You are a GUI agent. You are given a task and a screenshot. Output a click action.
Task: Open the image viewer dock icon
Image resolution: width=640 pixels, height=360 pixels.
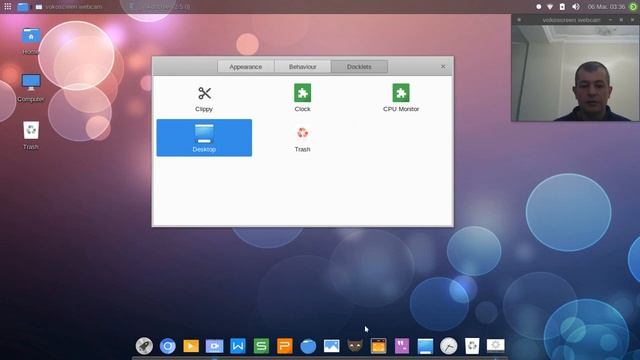coord(331,346)
